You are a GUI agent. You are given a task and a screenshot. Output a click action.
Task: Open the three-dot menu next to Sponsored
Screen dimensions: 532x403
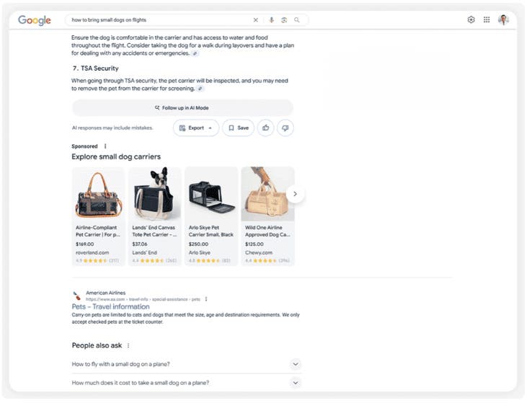[x=105, y=146]
